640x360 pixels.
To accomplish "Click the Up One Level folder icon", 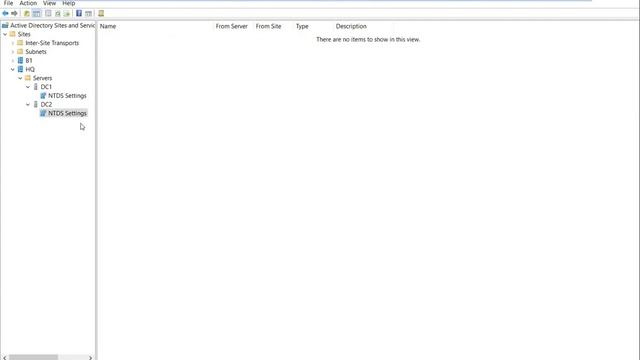I will (27, 13).
